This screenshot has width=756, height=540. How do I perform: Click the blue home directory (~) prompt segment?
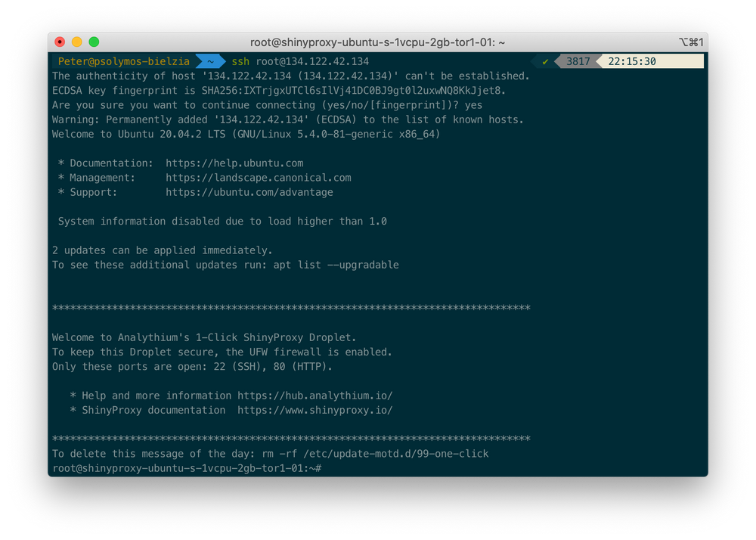tap(211, 61)
